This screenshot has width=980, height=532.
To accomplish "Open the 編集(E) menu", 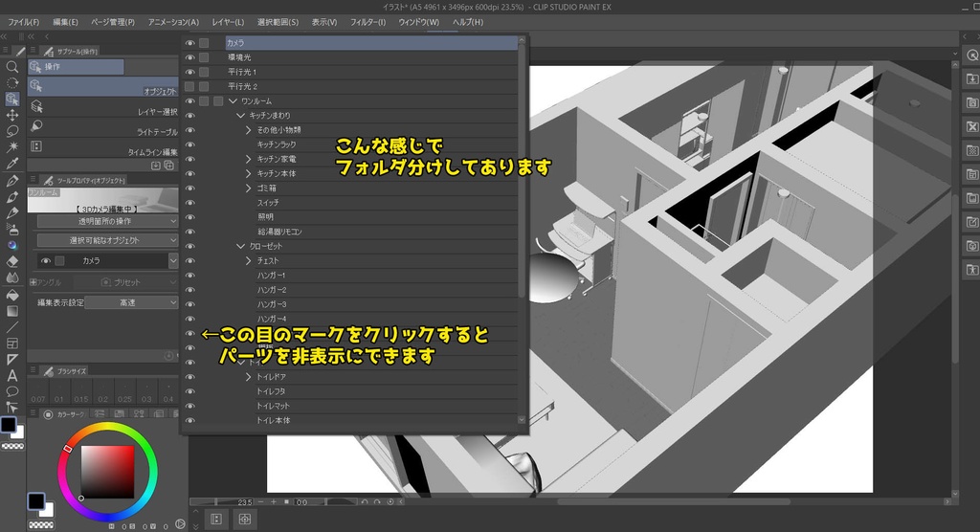I will click(x=66, y=22).
